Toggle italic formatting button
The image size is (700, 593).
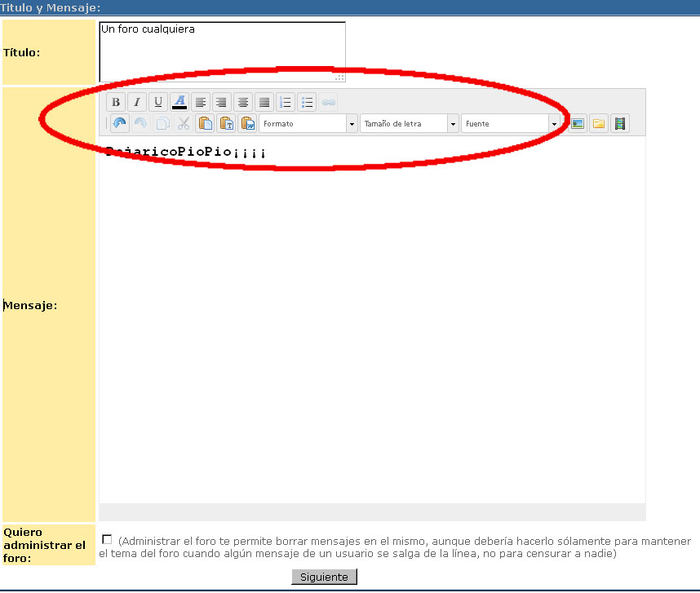point(137,102)
